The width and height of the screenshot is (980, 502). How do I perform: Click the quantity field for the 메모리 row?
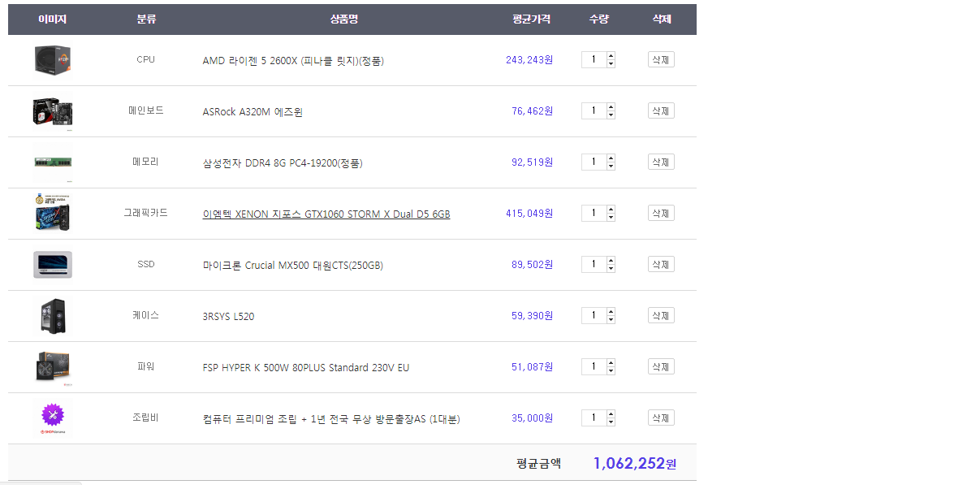coord(594,162)
